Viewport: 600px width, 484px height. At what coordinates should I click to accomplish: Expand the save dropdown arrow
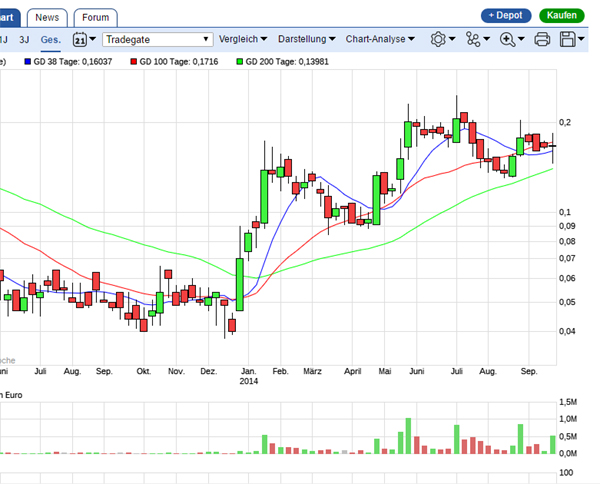click(581, 39)
